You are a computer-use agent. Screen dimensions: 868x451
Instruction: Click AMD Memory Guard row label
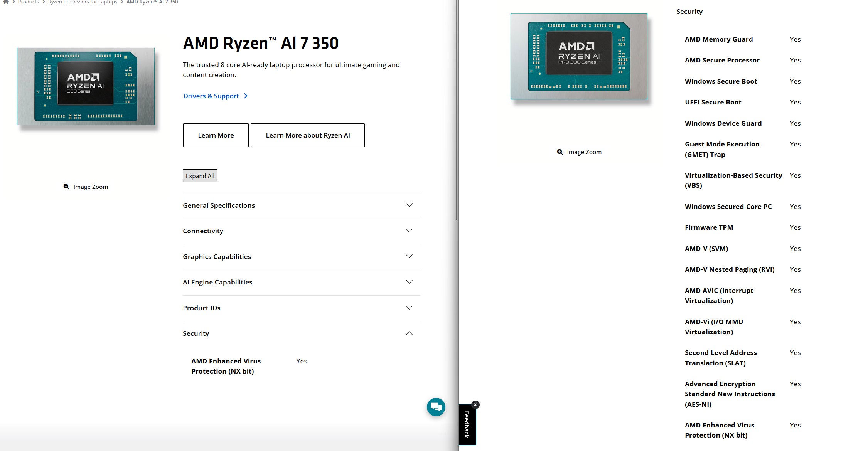pos(719,39)
